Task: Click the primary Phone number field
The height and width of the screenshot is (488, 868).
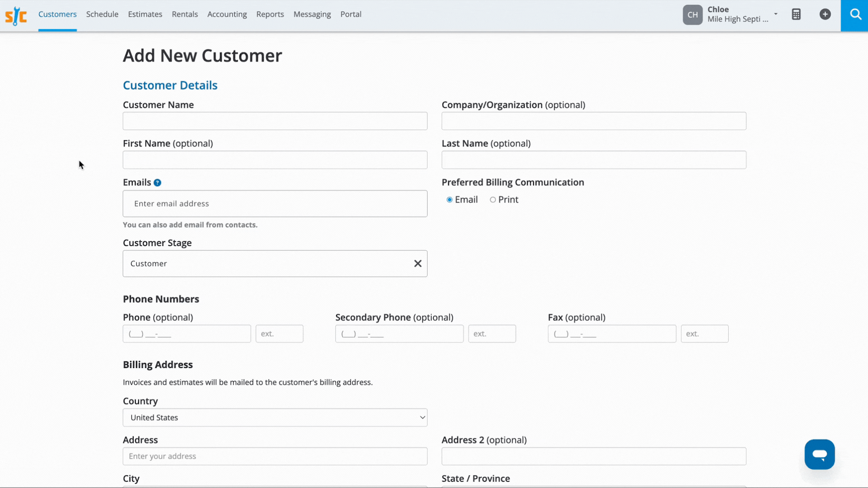Action: coord(187,334)
